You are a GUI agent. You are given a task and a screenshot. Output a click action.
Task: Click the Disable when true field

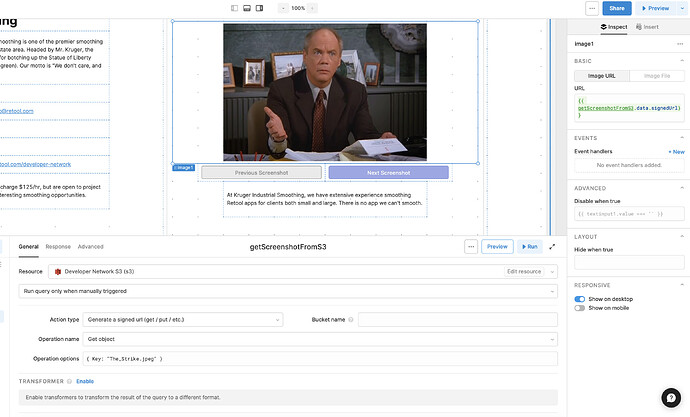point(629,214)
